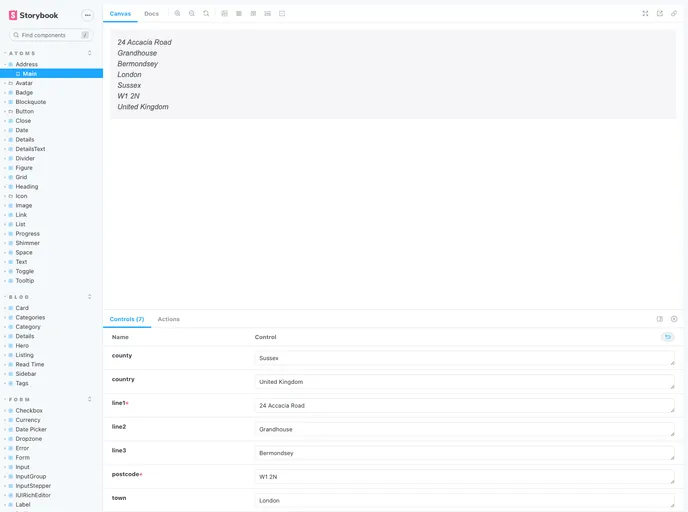Collapse the FORM section heading

click(x=19, y=400)
